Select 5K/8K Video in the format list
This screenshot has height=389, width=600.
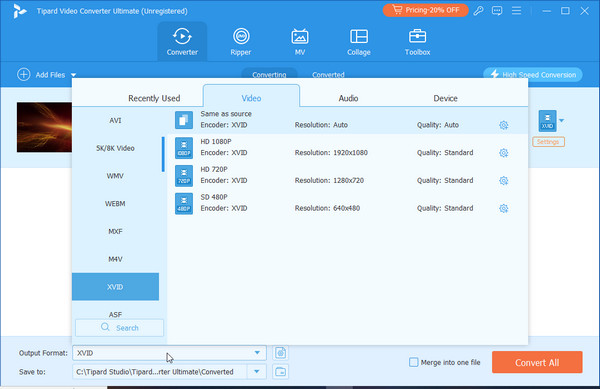tap(115, 148)
